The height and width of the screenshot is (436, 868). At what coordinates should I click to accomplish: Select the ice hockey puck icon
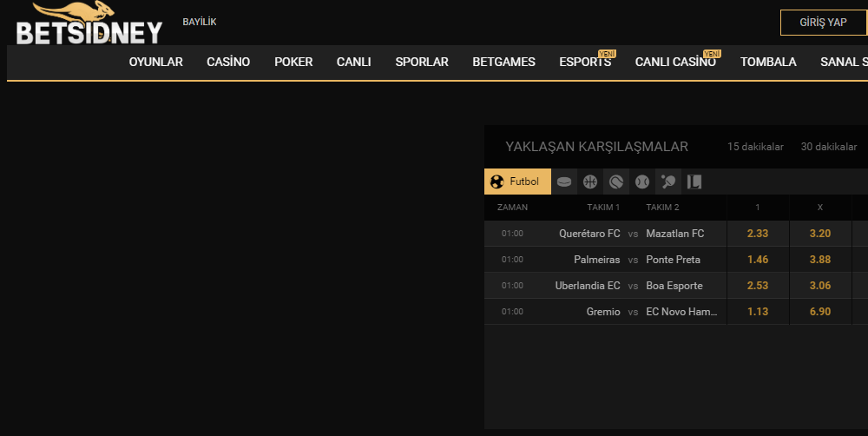coord(564,182)
